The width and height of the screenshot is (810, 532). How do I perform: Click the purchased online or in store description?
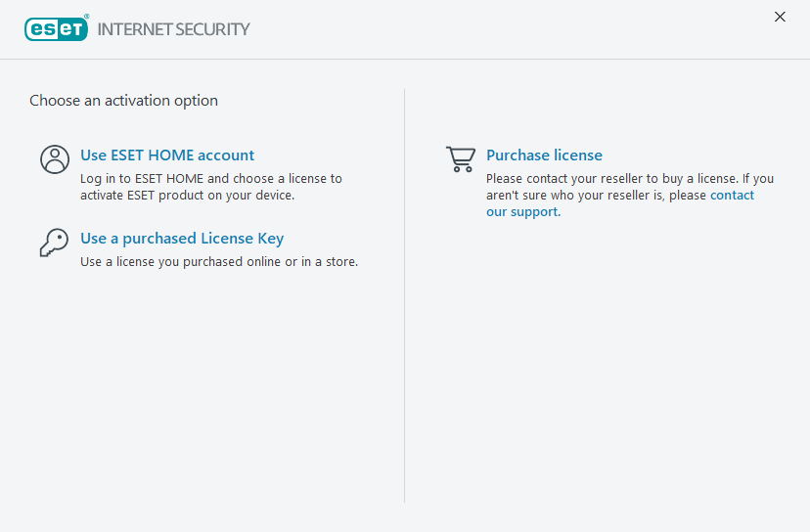click(x=219, y=262)
